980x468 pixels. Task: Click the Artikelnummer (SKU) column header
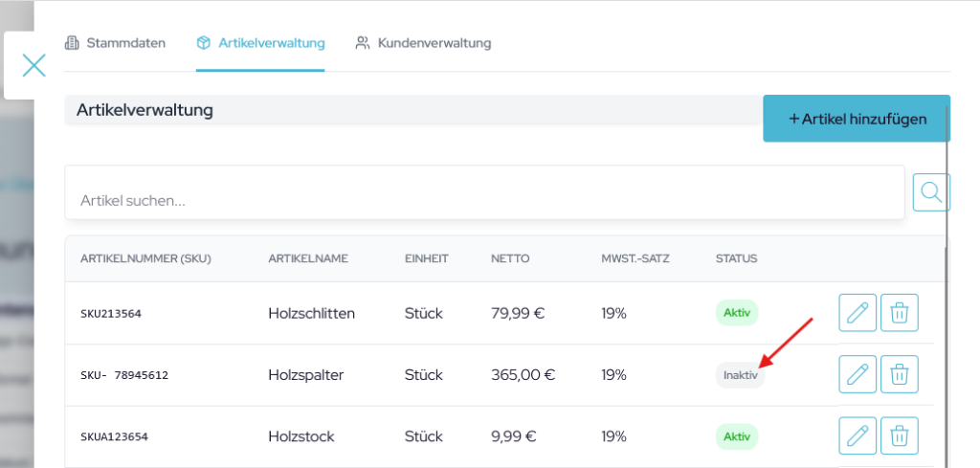tap(145, 258)
